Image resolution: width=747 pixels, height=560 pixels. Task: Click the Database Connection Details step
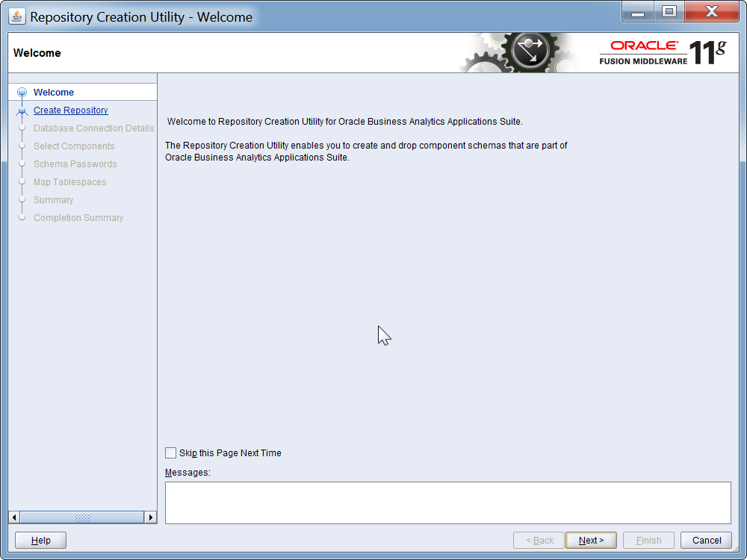(x=93, y=128)
